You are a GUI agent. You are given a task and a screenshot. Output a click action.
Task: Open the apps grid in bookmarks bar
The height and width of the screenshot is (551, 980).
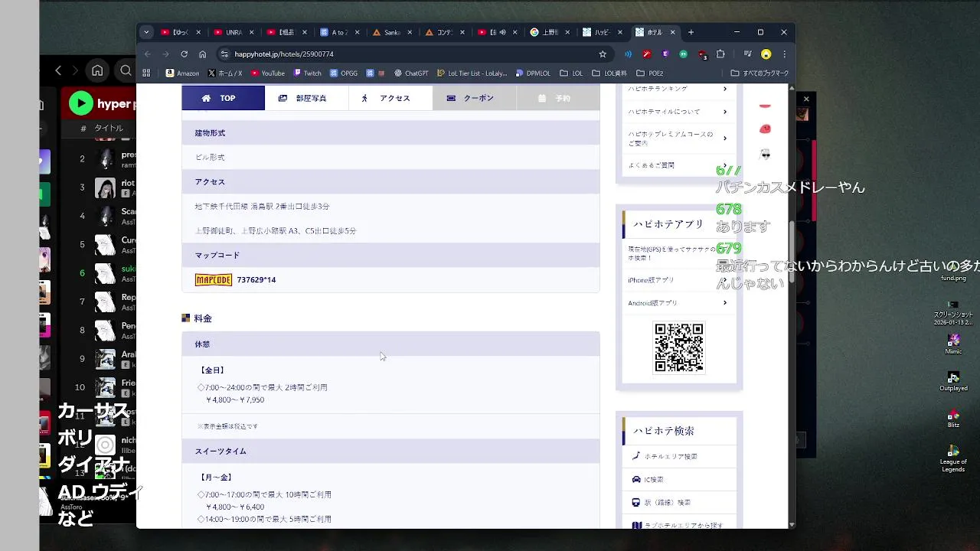pyautogui.click(x=146, y=73)
